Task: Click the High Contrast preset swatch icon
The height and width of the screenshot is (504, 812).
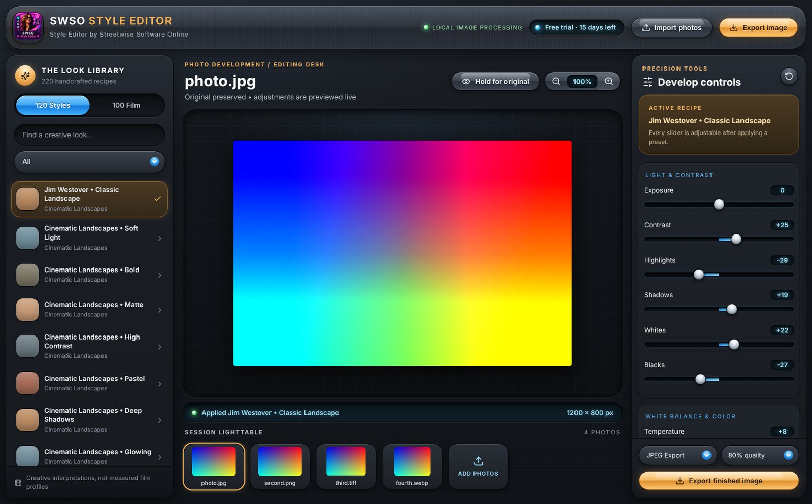Action: (27, 346)
